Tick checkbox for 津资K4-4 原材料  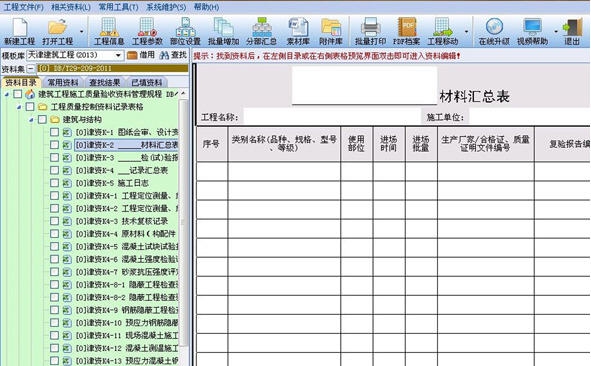pos(55,234)
